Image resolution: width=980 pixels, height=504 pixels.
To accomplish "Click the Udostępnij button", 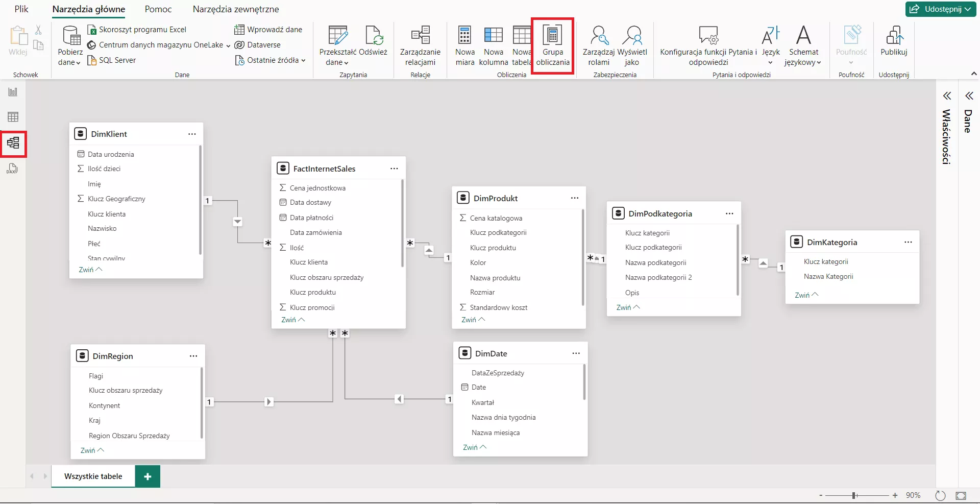I will (942, 9).
